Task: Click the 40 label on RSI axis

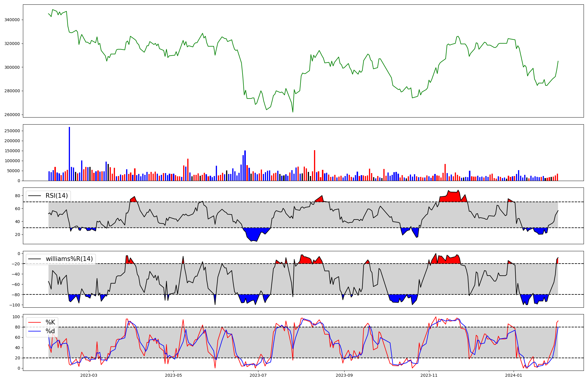Action: (17, 222)
